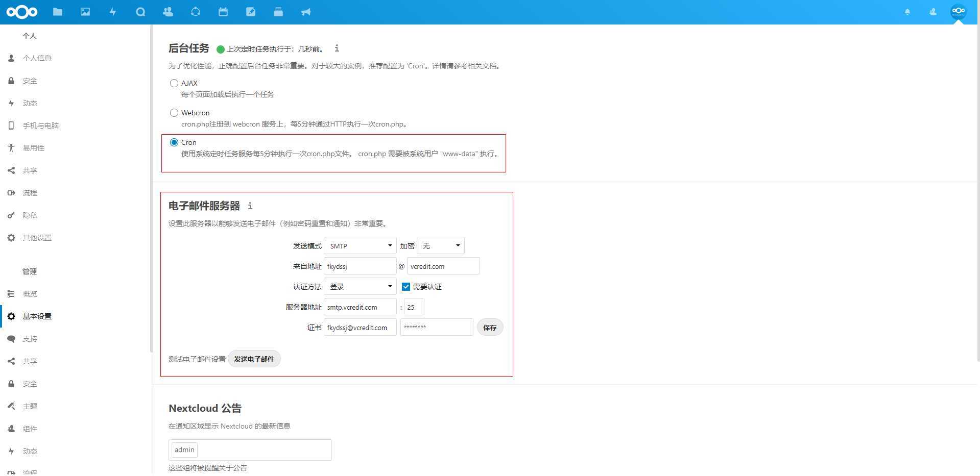This screenshot has width=980, height=476.
Task: Click the sidebar vertical scrollbar
Action: pos(151,189)
